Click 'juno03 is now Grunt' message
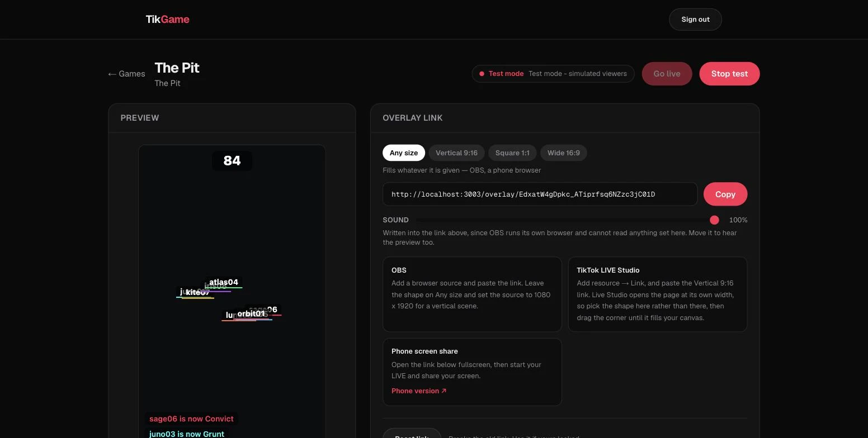 coord(187,434)
